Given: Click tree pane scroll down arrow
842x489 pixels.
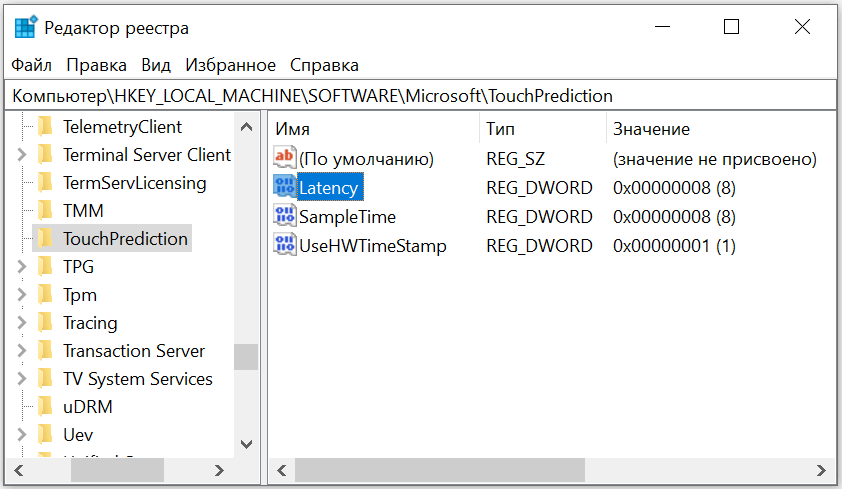Looking at the screenshot, I should [246, 444].
